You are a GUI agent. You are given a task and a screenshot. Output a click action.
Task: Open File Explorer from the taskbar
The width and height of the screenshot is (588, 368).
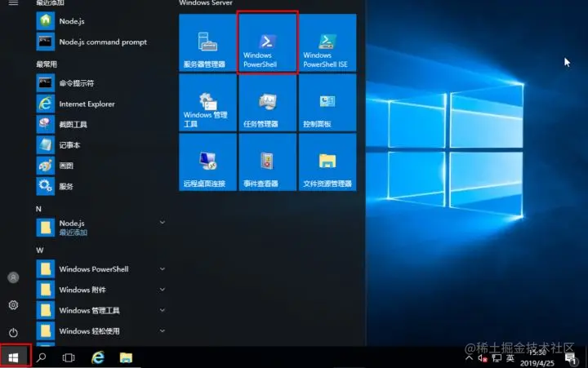(x=126, y=357)
